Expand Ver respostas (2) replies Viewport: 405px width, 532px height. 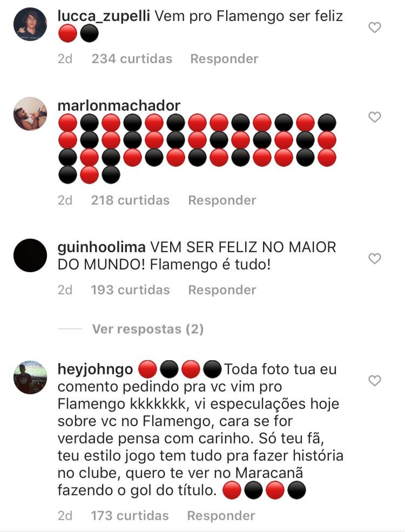click(147, 329)
